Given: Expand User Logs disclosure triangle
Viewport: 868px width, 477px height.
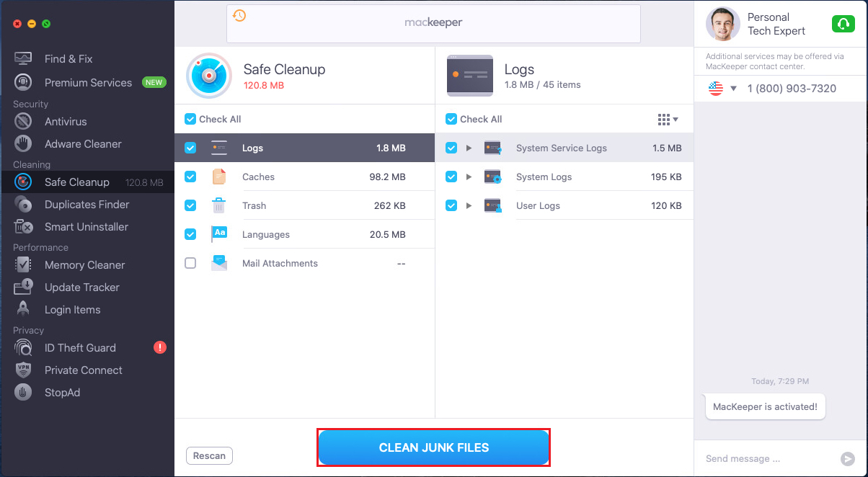Looking at the screenshot, I should [x=469, y=205].
